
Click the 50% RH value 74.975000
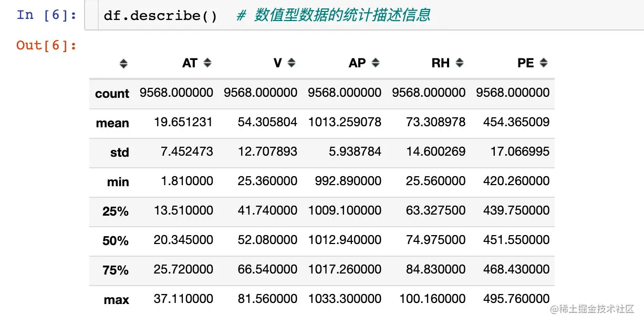(x=435, y=240)
